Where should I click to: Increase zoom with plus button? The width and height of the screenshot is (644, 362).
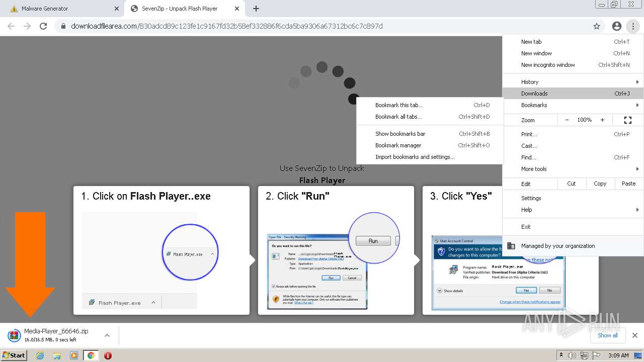[602, 120]
